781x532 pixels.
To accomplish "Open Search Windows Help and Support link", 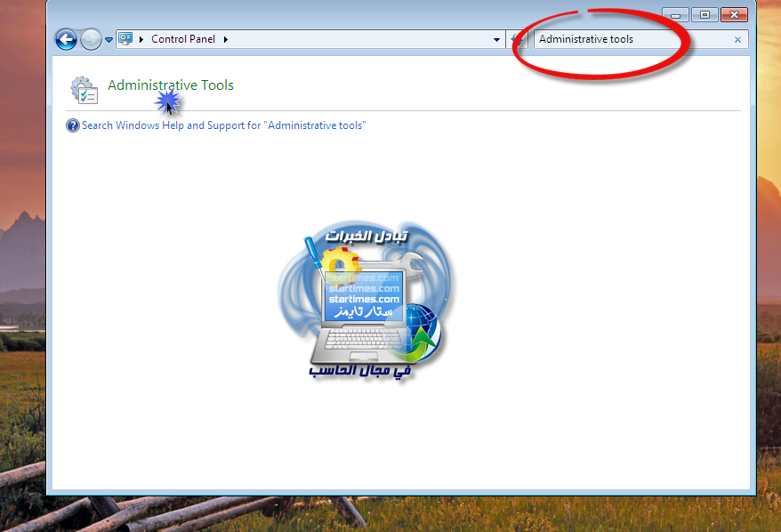I will (223, 125).
